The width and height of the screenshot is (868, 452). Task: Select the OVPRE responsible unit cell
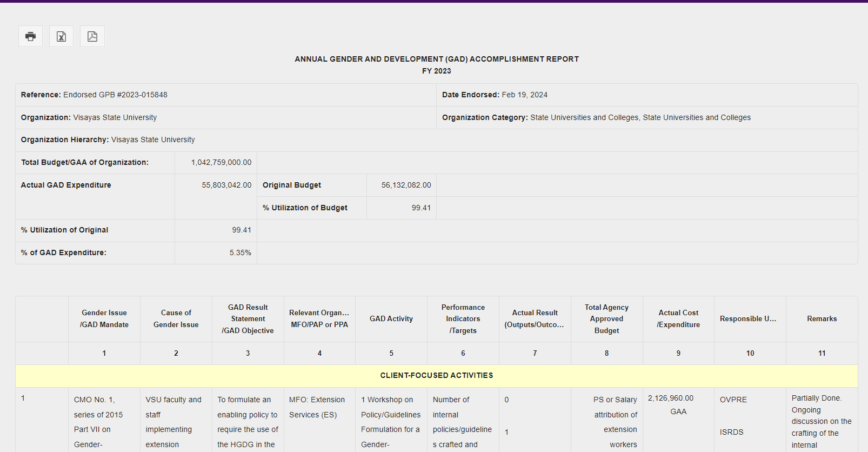[733, 400]
